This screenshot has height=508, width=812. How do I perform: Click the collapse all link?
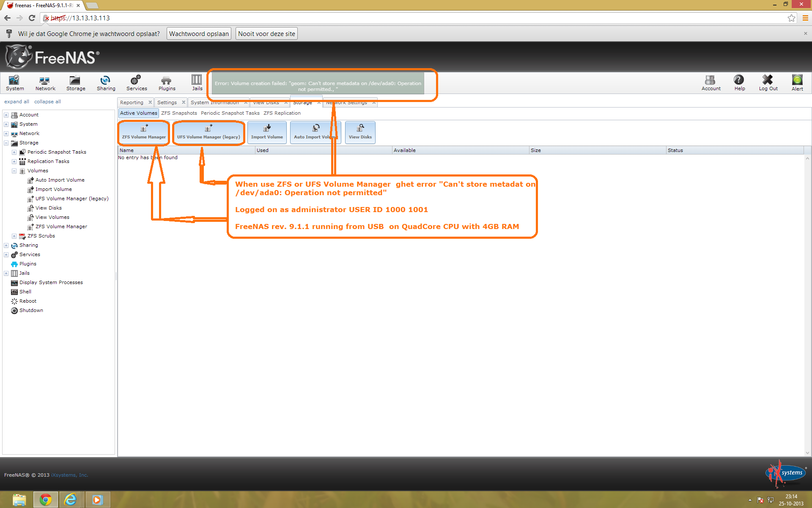coord(47,102)
